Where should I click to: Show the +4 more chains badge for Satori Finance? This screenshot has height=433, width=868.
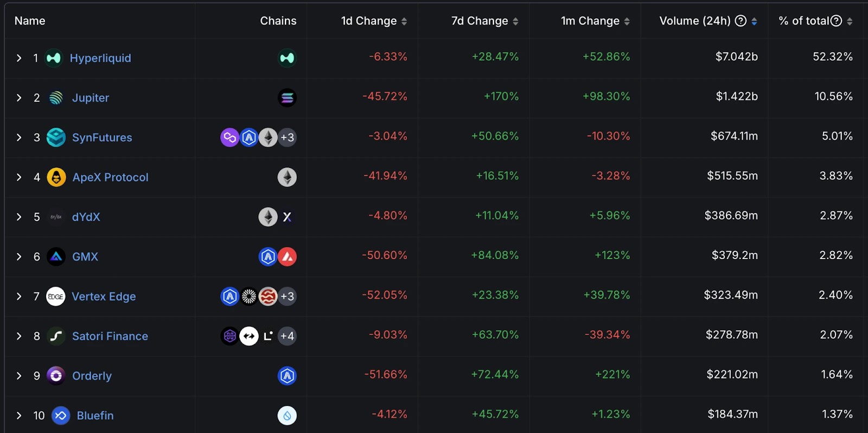point(287,336)
